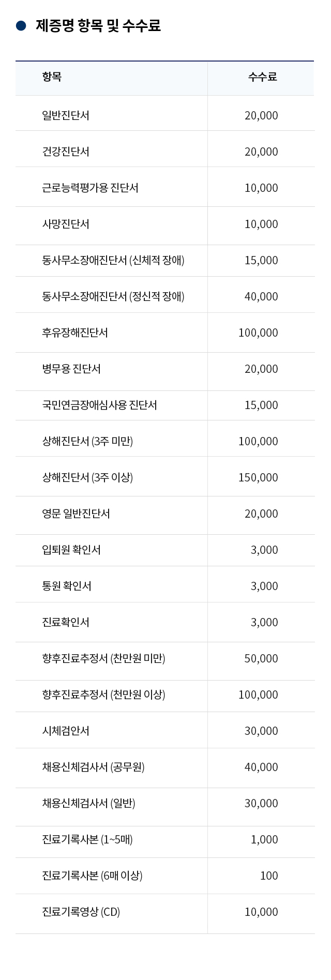This screenshot has width=331, height=980.
Task: Select 국민연금장애심사용 진단서 entry
Action: [x=99, y=405]
